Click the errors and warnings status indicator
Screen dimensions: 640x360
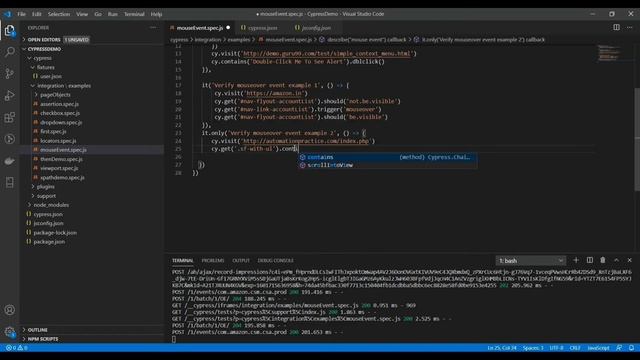pos(17,348)
